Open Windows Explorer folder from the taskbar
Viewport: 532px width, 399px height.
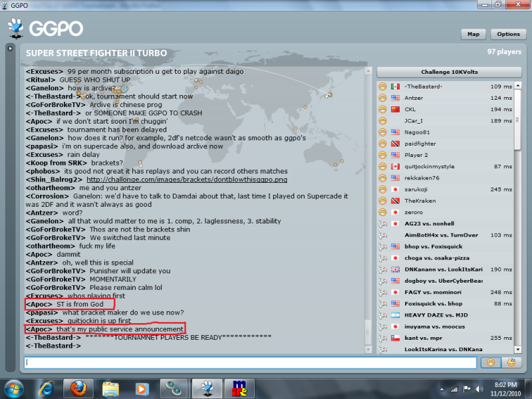[x=110, y=389]
